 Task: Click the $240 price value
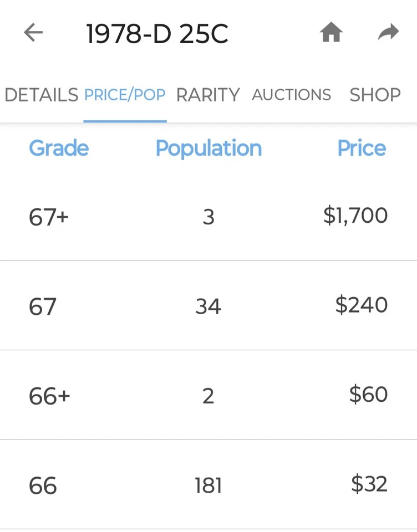(362, 305)
